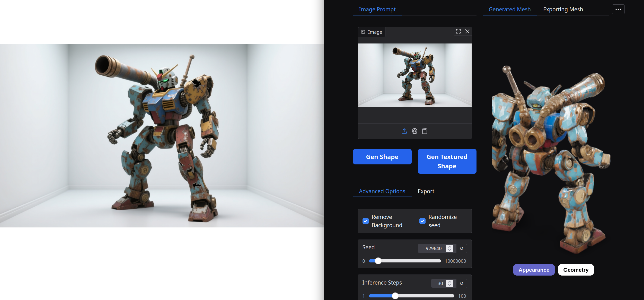Switch to the Image Prompt tab
Image resolution: width=644 pixels, height=300 pixels.
[377, 9]
